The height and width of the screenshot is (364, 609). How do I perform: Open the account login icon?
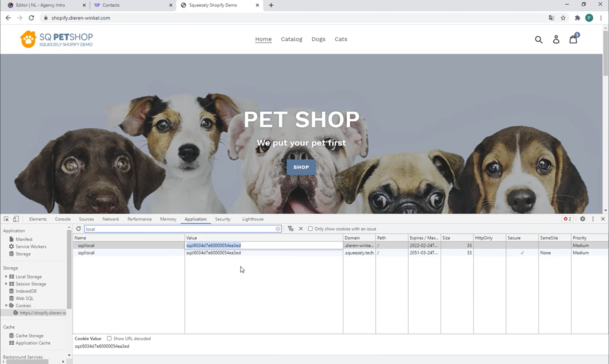point(556,40)
